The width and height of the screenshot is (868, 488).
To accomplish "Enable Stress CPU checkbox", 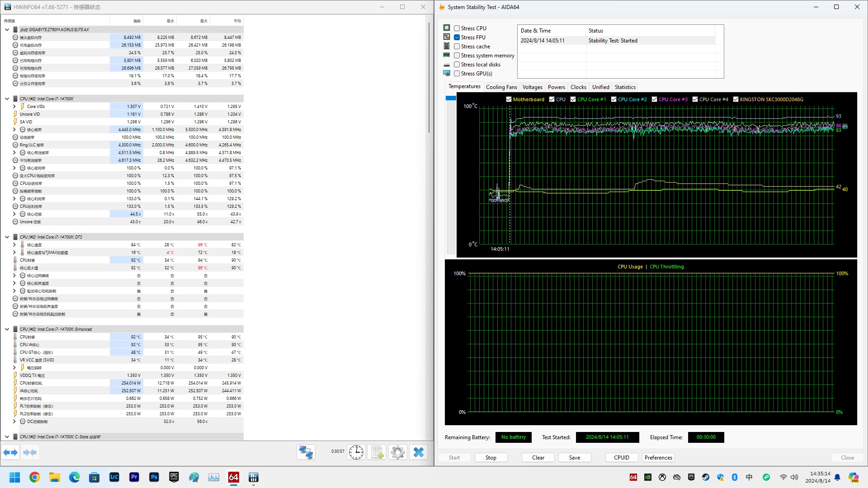I will coord(457,28).
